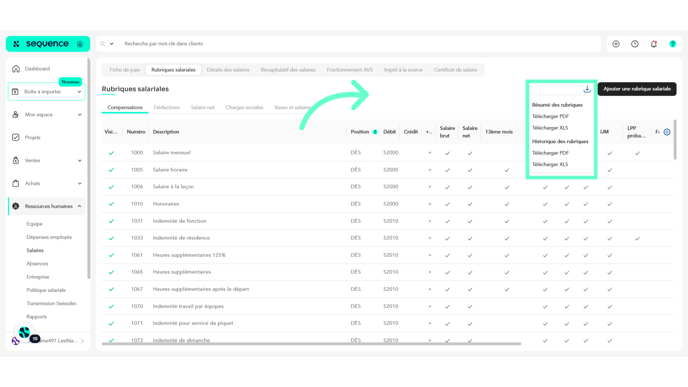The height and width of the screenshot is (387, 688).
Task: Click the Achats bag icon
Action: click(16, 183)
